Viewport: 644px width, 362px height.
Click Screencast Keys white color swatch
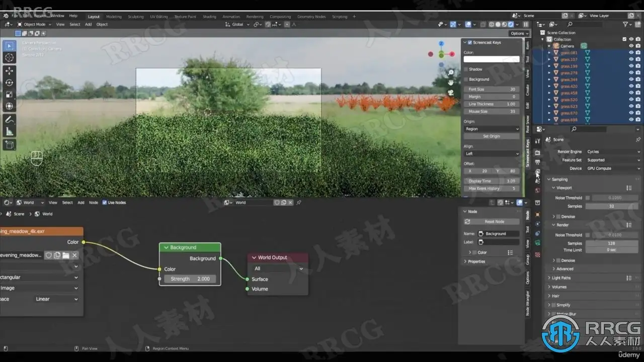pyautogui.click(x=492, y=59)
